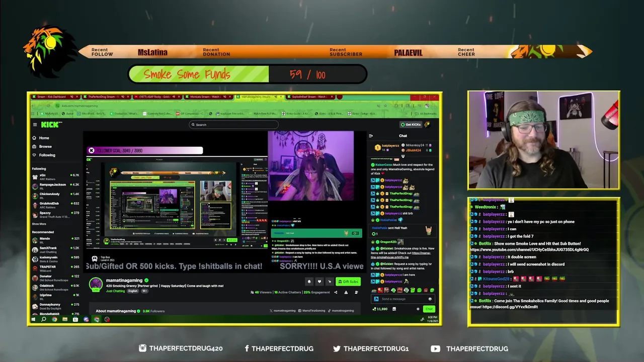The width and height of the screenshot is (644, 362).
Task: Open the Odablock channel under Recommended
Action: (55, 287)
